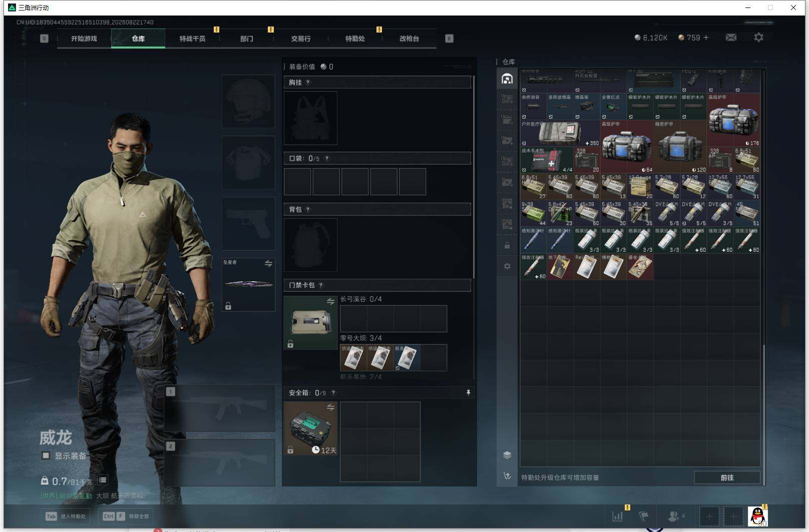Screen dimensions: 809x532
Task: Click the Ctrl F 转移全部 button
Action: click(126, 516)
